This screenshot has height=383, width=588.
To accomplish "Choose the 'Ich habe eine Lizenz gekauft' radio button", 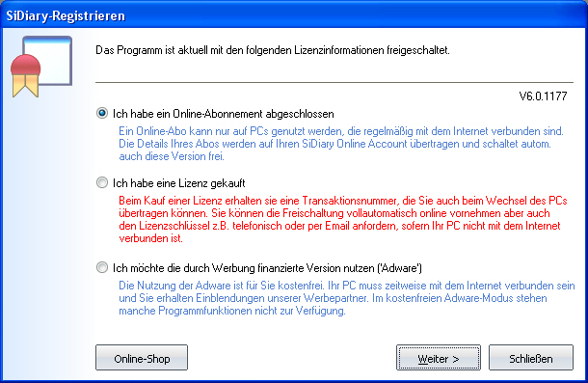I will point(102,183).
